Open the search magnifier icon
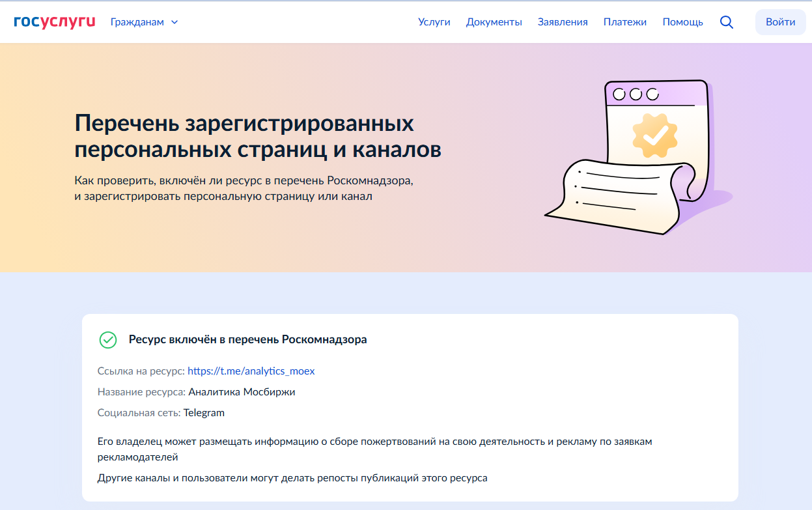The width and height of the screenshot is (812, 510). click(x=726, y=21)
